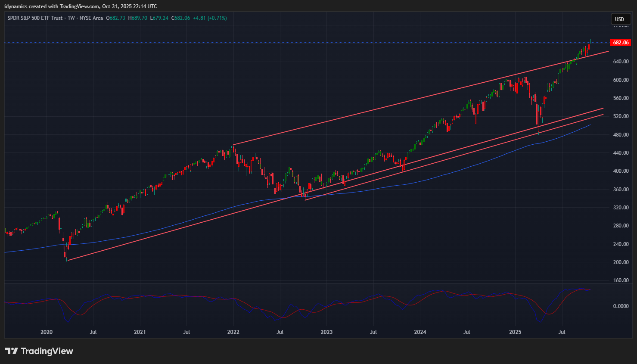Click the 1W interval label in the legend
Viewport: 637px width, 364px height.
point(71,18)
